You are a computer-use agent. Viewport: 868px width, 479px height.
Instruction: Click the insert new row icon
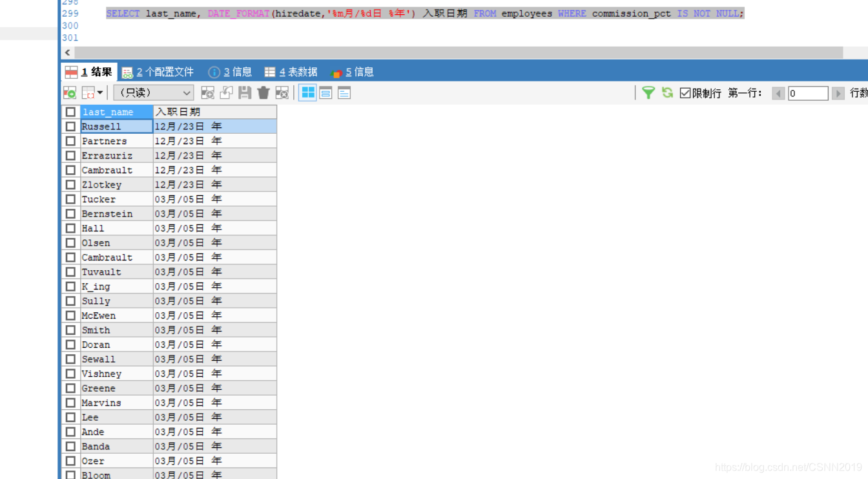207,93
